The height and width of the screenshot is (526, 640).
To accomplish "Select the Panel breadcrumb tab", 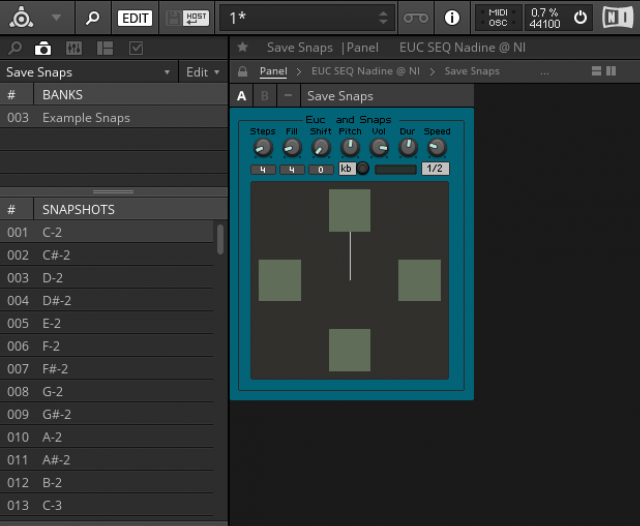I will pyautogui.click(x=273, y=72).
